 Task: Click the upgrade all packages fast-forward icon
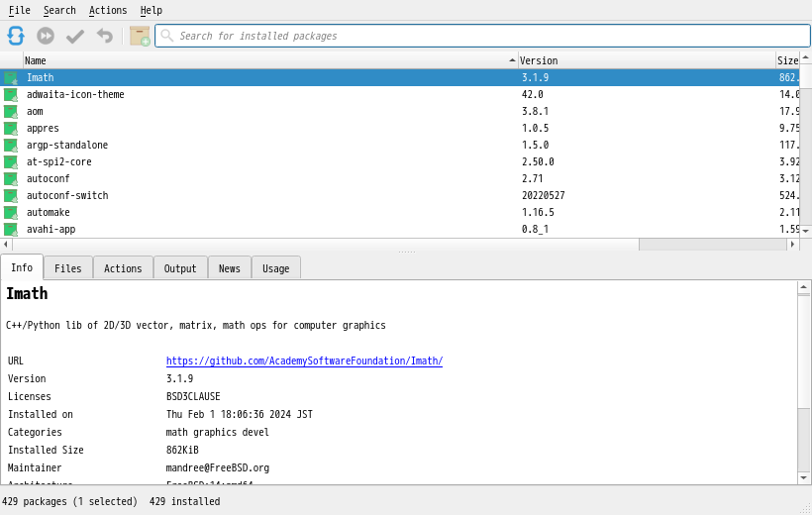(46, 36)
